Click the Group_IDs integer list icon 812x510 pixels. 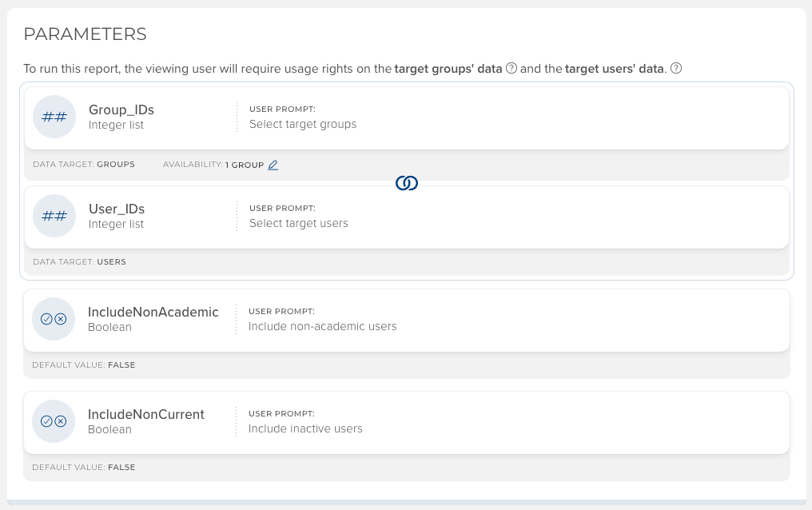pos(54,117)
